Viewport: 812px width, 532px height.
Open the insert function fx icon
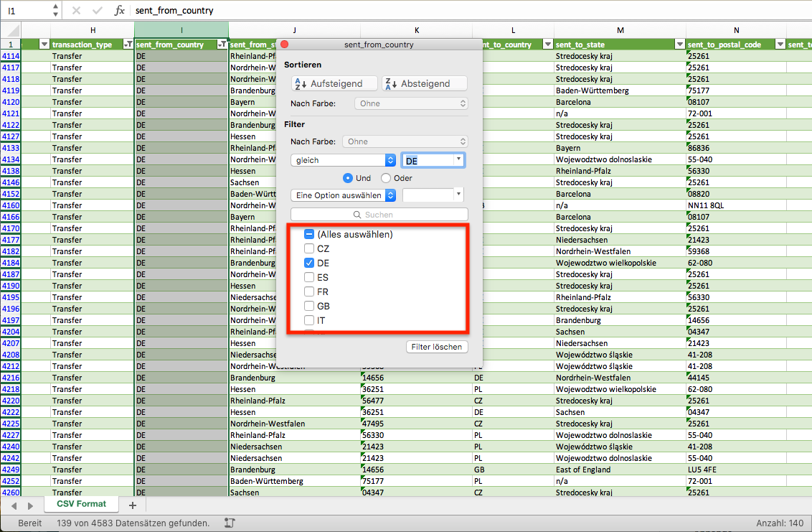[119, 10]
